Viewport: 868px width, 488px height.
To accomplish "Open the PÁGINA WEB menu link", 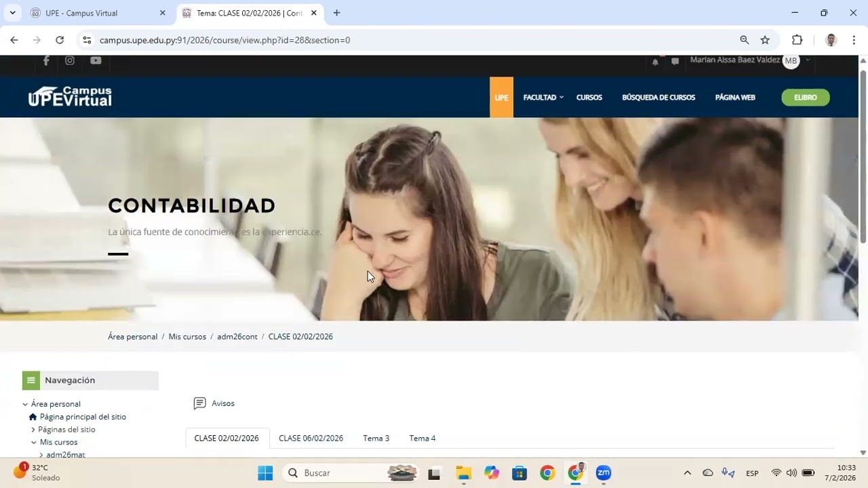I will [735, 98].
